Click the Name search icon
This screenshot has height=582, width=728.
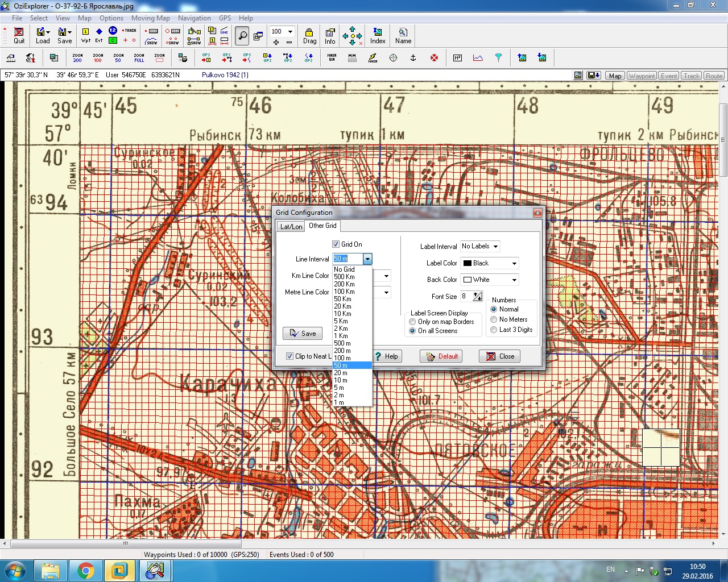[x=403, y=35]
